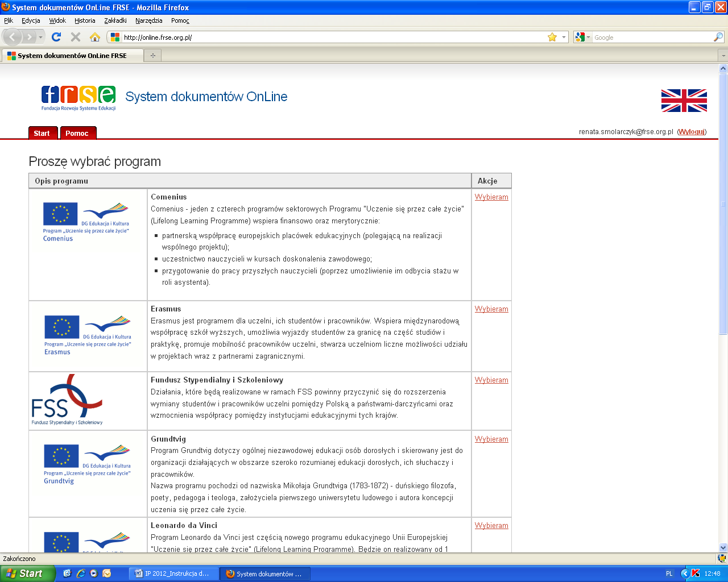Click Wybieram for Erasmus
Viewport: 728px width, 582px height.
click(491, 309)
